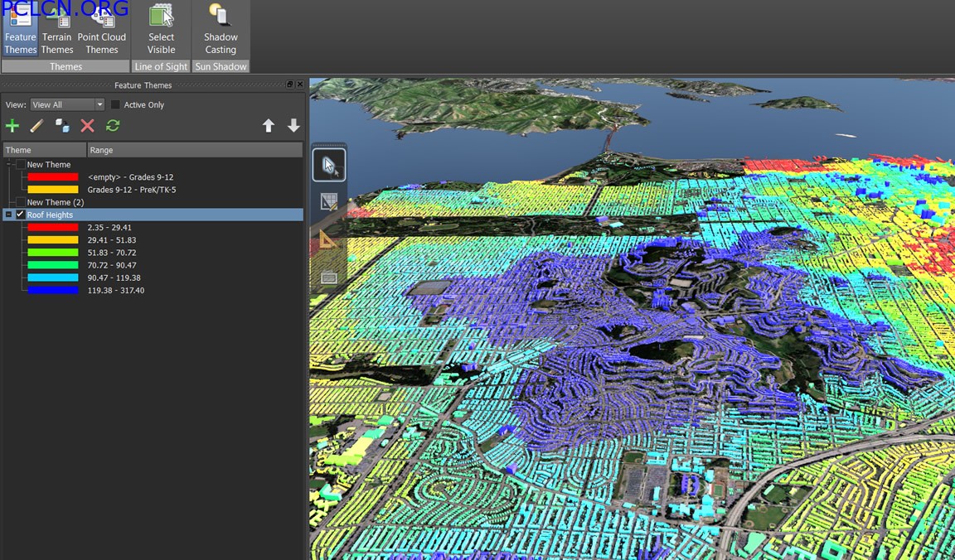Check the New Theme (2) checkbox
Screen dimensions: 955x560
click(x=21, y=202)
